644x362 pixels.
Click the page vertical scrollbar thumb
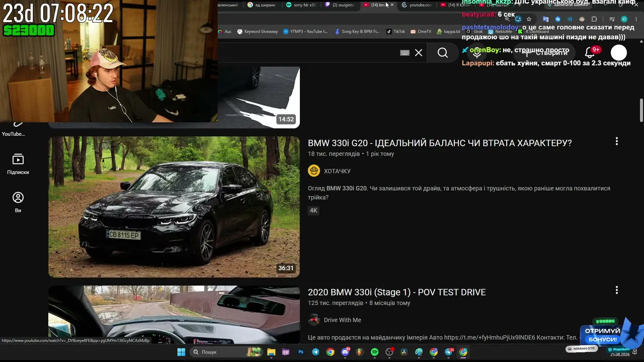coord(641,110)
